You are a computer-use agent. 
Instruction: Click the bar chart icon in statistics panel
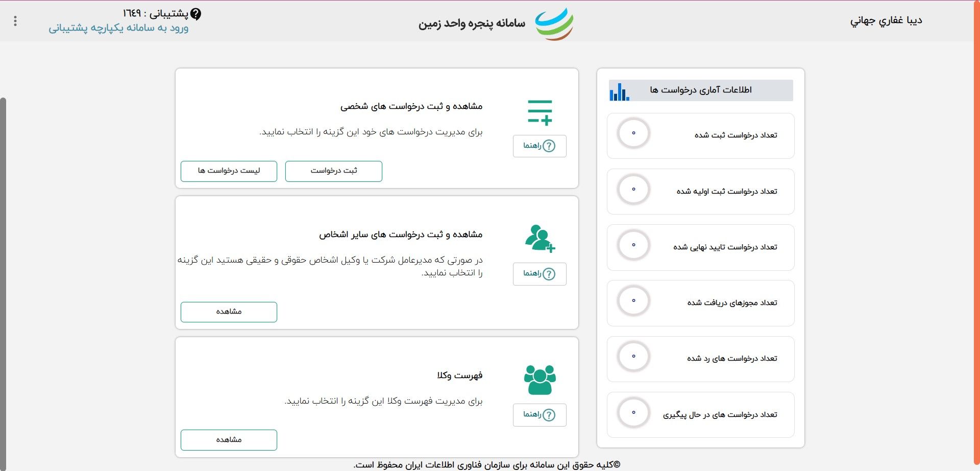click(x=619, y=91)
